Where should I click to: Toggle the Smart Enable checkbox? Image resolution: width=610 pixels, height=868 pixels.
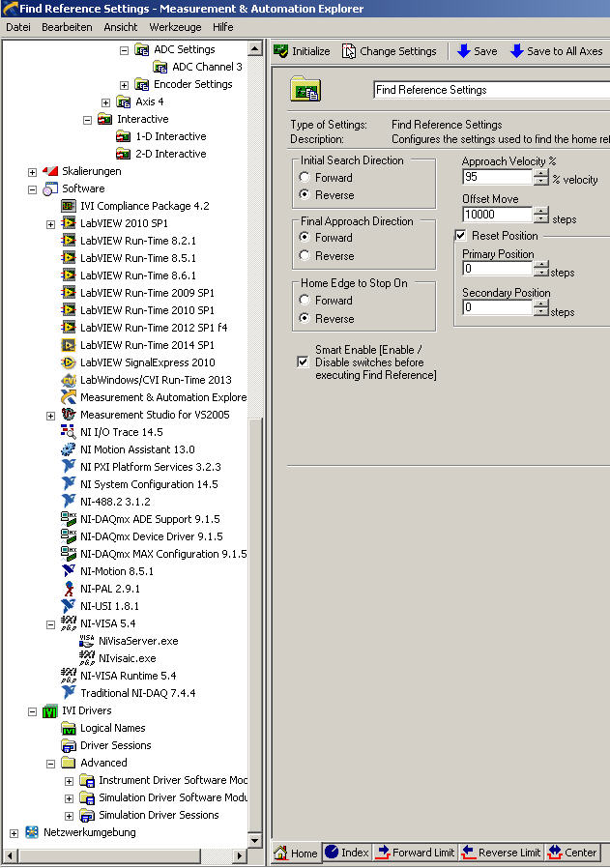[x=303, y=362]
